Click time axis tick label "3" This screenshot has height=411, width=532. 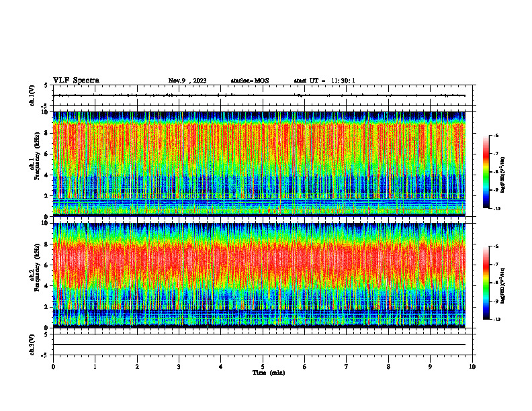[x=179, y=367]
